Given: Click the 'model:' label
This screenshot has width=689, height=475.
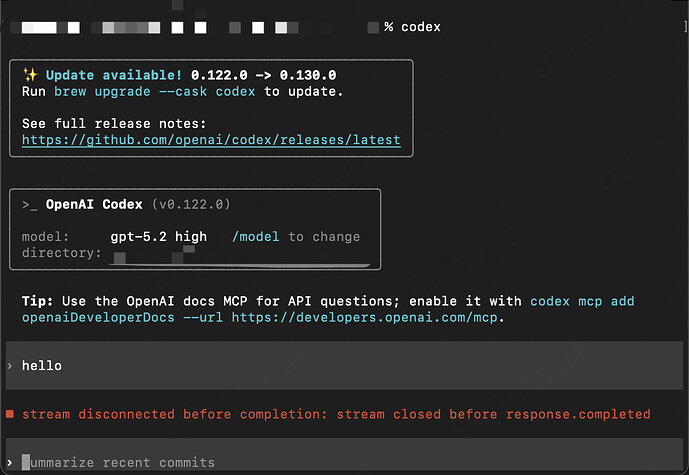Looking at the screenshot, I should coord(45,237).
